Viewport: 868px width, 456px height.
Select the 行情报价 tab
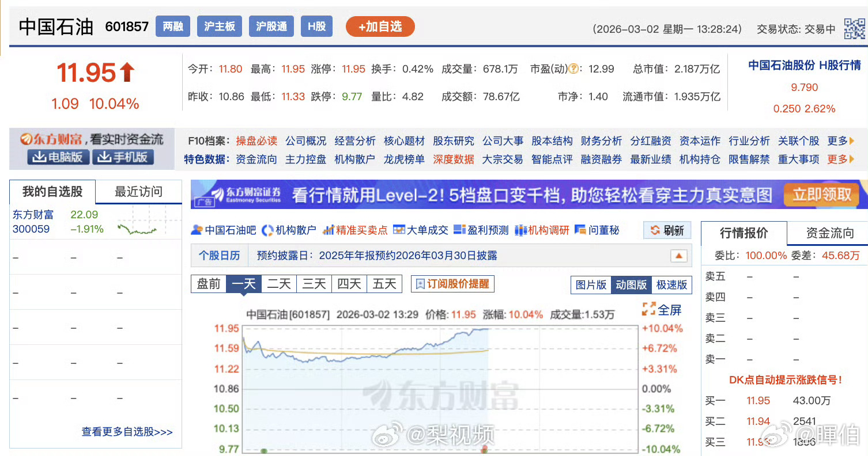(x=744, y=233)
